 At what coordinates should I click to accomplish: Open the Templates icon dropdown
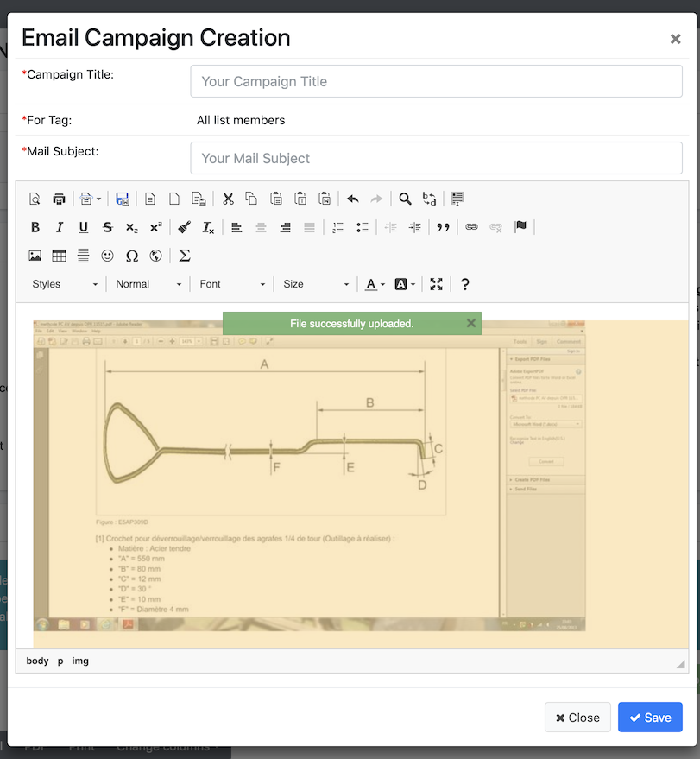click(91, 199)
